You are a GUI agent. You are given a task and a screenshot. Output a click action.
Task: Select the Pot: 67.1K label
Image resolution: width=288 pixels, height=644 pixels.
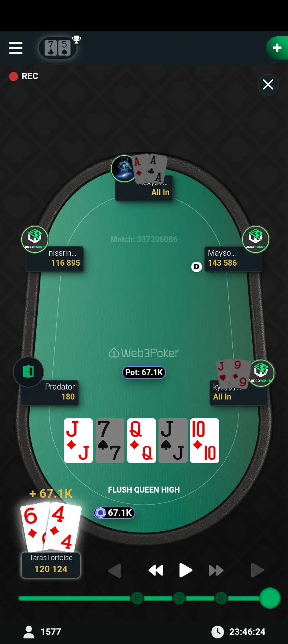[x=144, y=372]
